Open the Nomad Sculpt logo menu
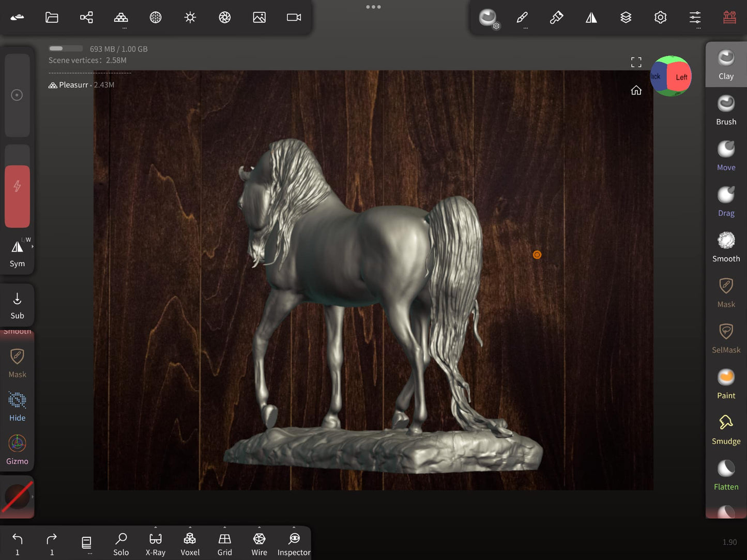747x560 pixels. click(x=17, y=18)
